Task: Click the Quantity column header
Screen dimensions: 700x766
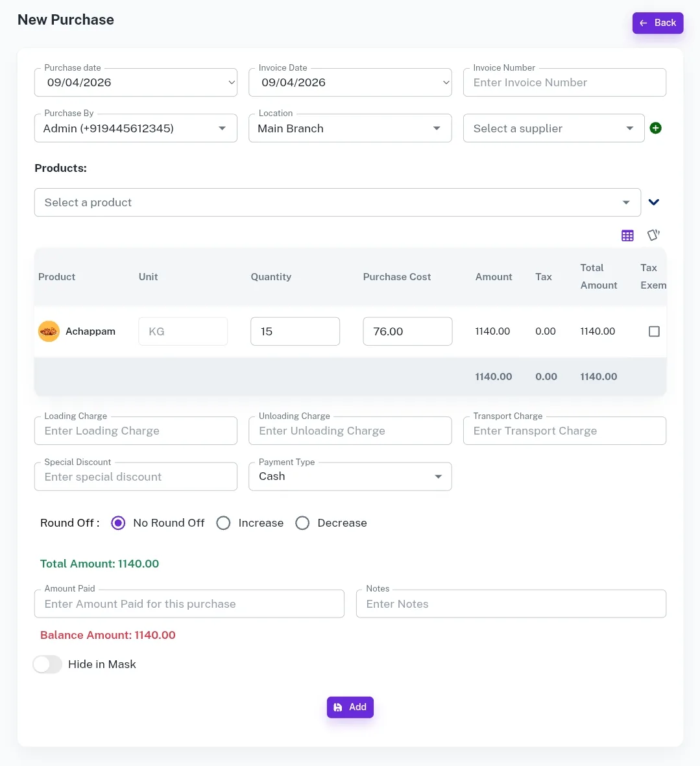Action: [271, 276]
